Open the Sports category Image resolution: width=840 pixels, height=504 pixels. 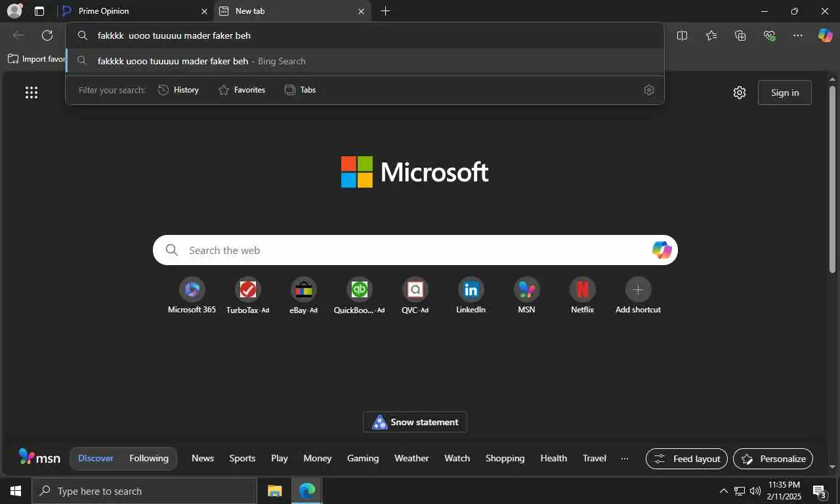coord(242,458)
